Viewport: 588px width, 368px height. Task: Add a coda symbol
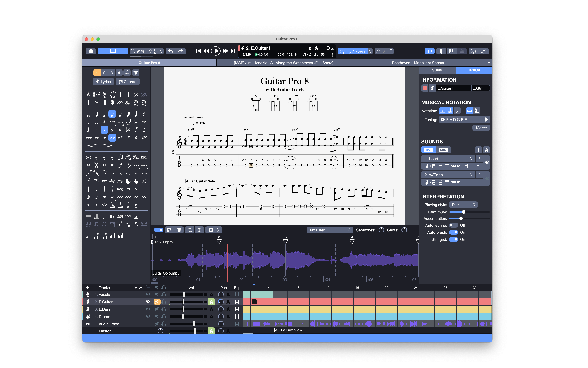click(112, 102)
